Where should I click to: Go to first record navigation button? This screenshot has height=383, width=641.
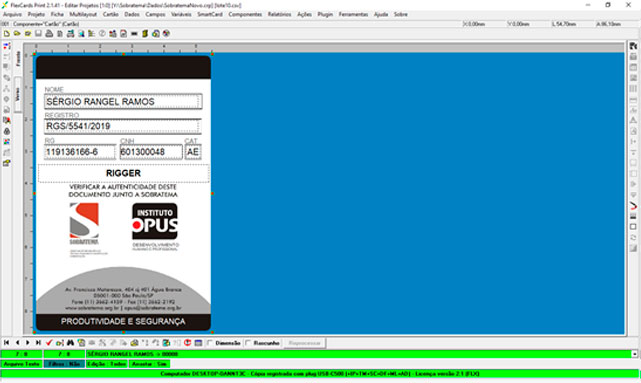tap(7, 343)
